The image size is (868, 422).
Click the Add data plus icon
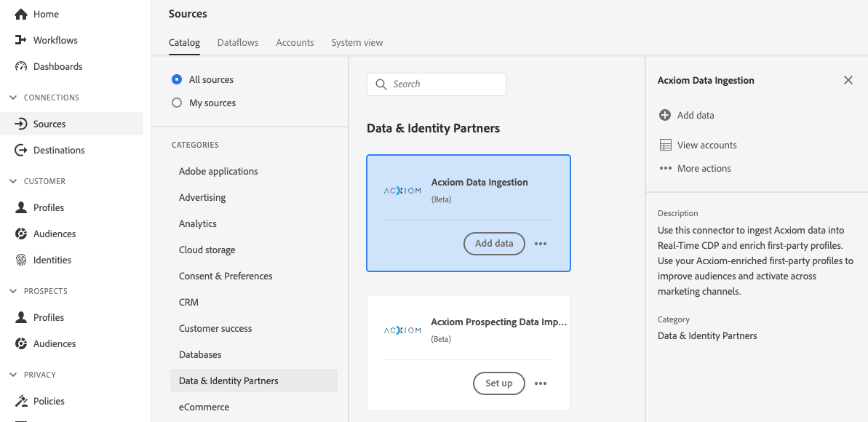pyautogui.click(x=665, y=115)
